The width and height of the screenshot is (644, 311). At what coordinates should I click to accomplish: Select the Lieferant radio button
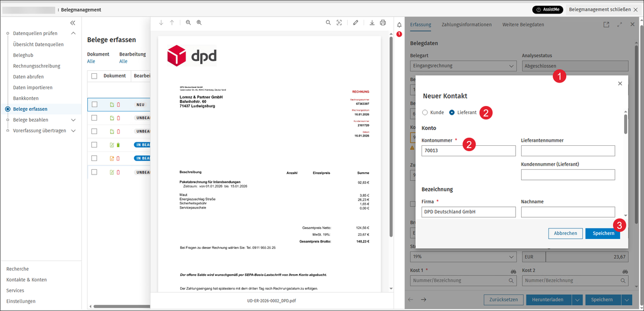click(452, 112)
